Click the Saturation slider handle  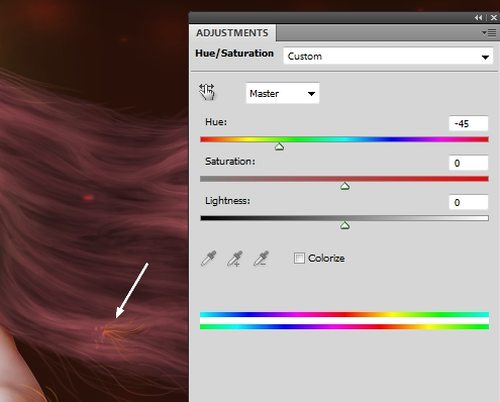[x=345, y=186]
